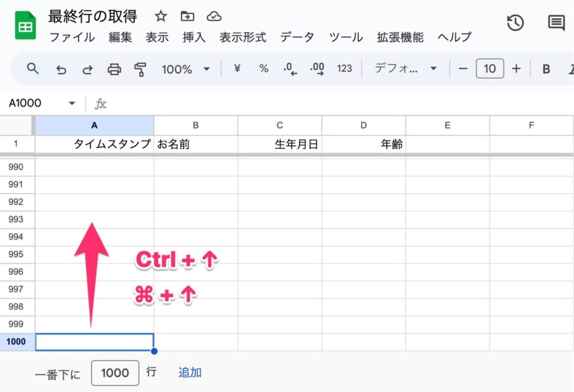The image size is (574, 392).
Task: Click the お名前 header cell
Action: [196, 144]
